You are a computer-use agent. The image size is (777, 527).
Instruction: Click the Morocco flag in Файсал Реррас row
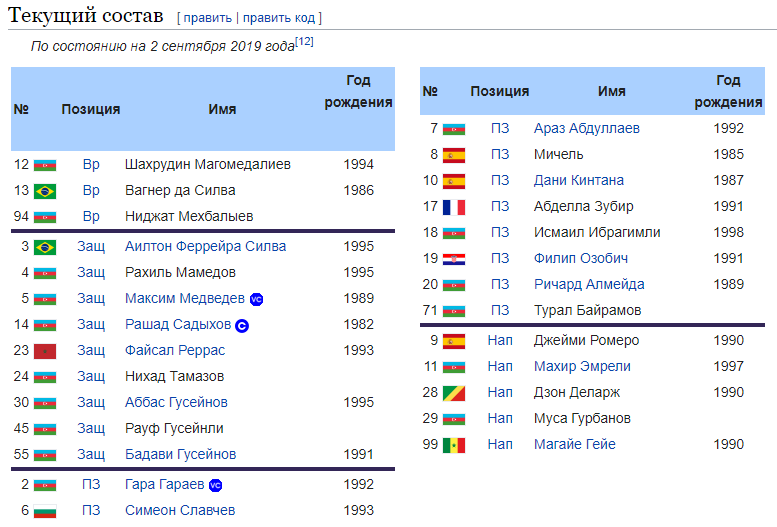pos(45,351)
